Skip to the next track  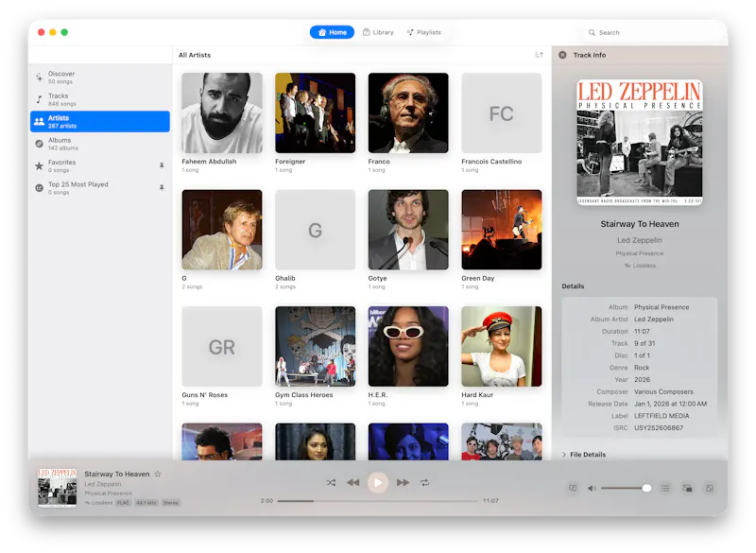point(403,483)
